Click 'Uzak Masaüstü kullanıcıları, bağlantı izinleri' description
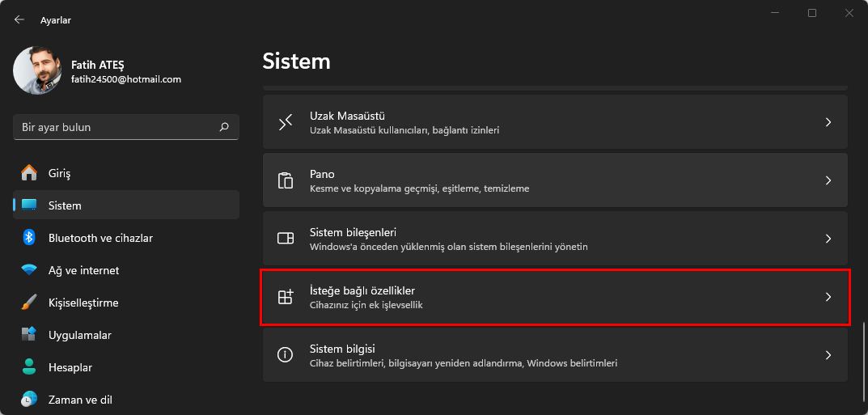868x415 pixels. [x=404, y=131]
